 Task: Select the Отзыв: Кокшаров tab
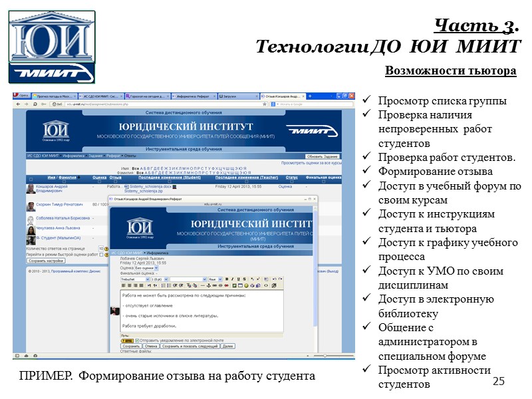[282, 96]
